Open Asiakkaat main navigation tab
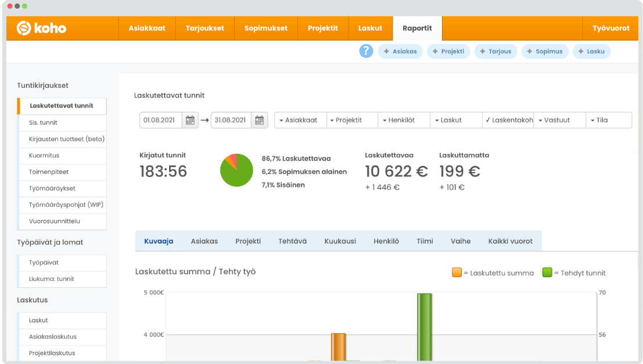 147,28
